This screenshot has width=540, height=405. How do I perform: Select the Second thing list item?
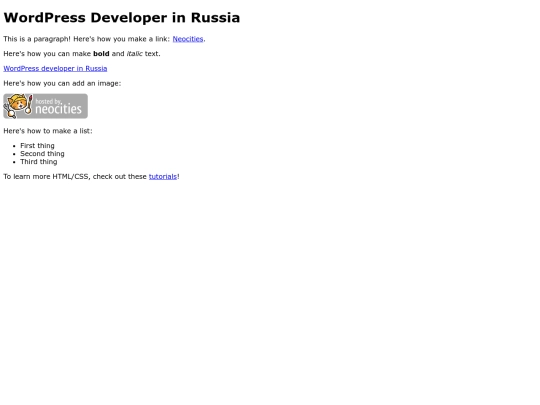pos(42,154)
